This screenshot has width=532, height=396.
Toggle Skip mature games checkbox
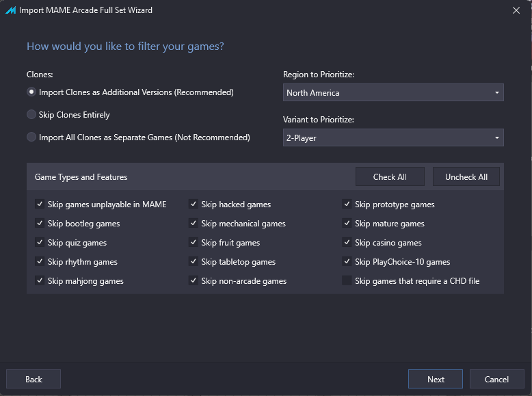pos(347,223)
